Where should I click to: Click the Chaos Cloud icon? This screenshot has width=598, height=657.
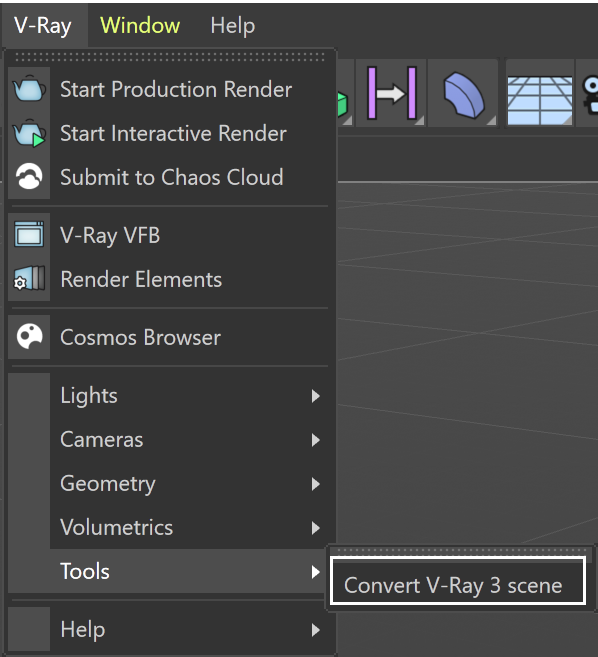(x=29, y=176)
